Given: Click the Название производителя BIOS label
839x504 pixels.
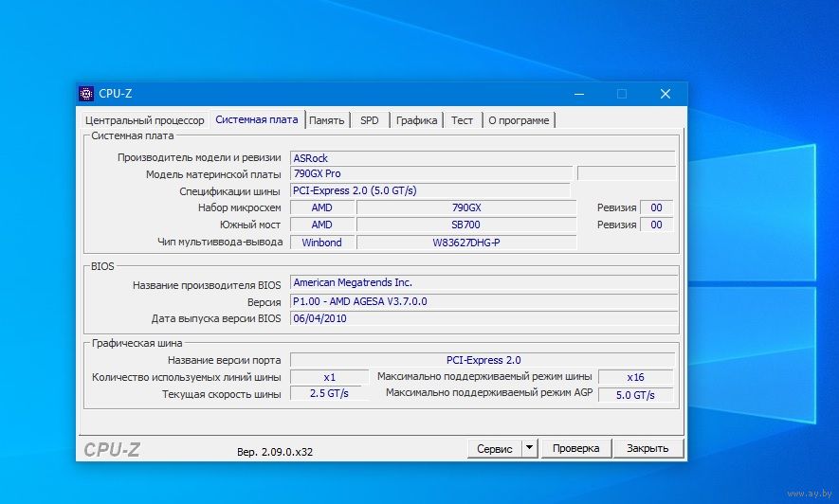Looking at the screenshot, I should pos(207,285).
